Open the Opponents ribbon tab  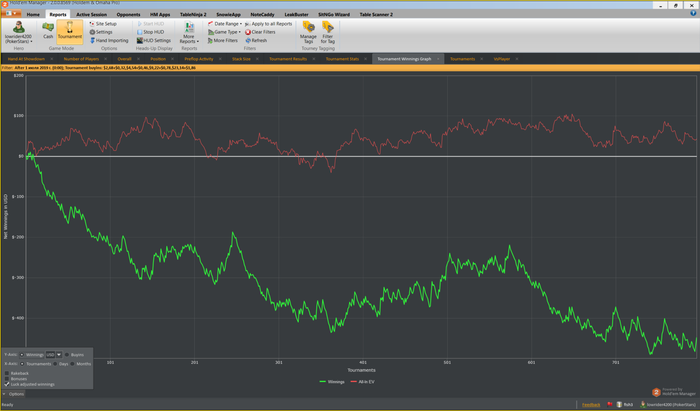tap(128, 14)
